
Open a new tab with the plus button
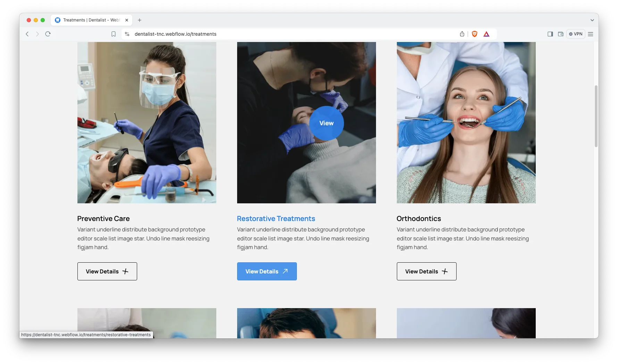click(140, 20)
